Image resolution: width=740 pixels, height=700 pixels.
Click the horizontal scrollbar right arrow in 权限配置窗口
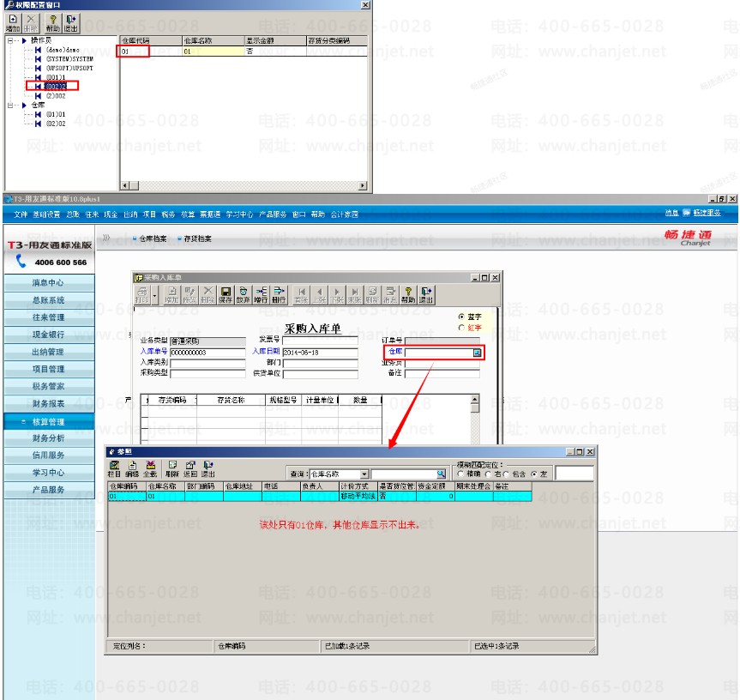(x=363, y=185)
